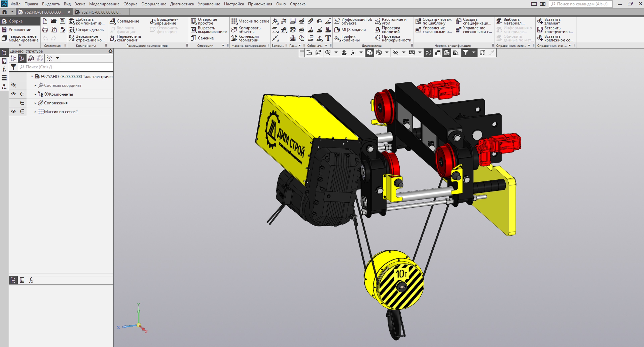Open the tree panel settings gear

coord(111,51)
